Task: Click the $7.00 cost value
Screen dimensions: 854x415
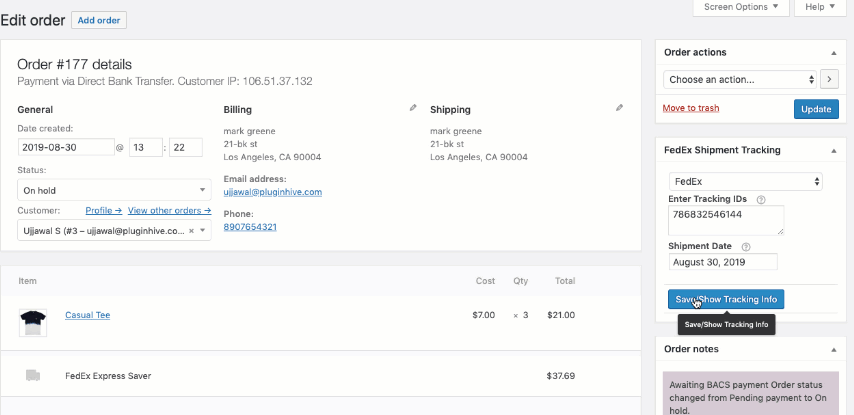Action: click(x=484, y=315)
